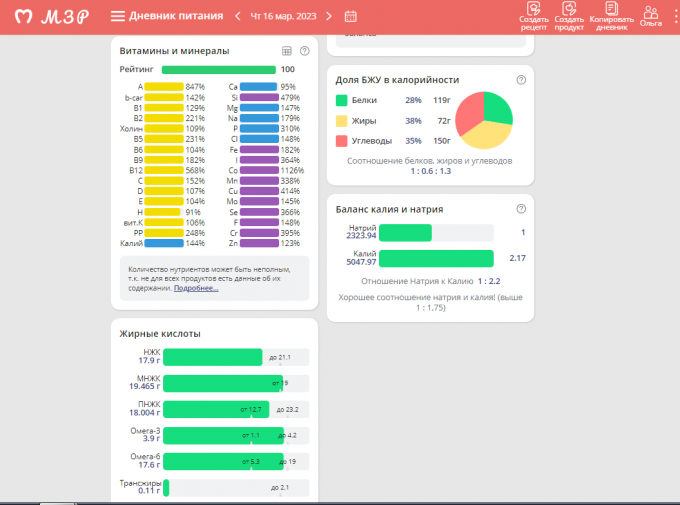680x505 pixels.
Task: Click the Подробнее link
Action: tap(196, 288)
